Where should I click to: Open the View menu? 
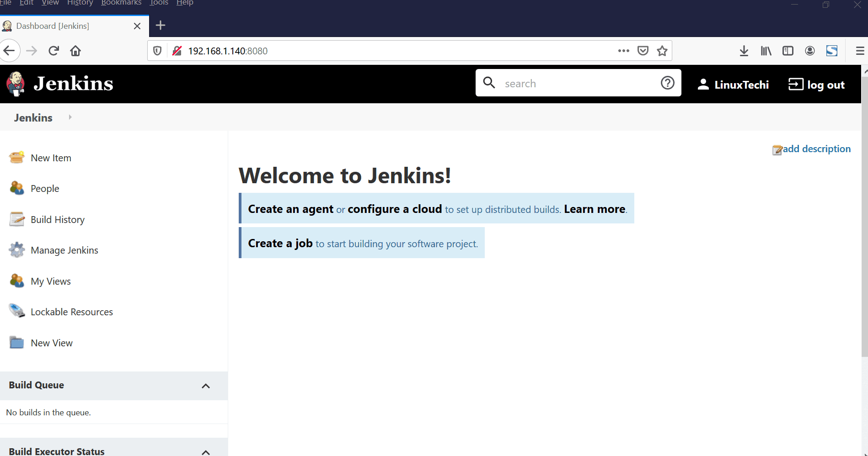pos(50,3)
